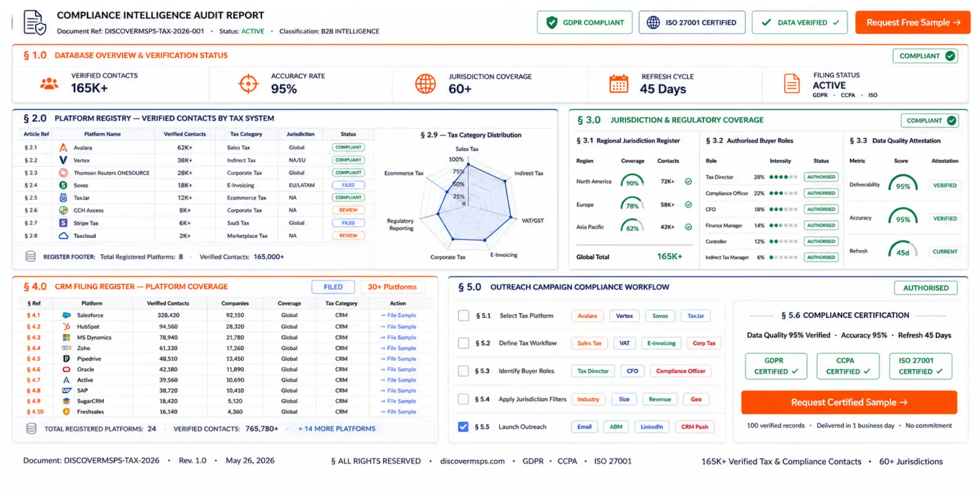The image size is (980, 492).
Task: Click the AUTHORISED status for CFO role
Action: coord(821,209)
